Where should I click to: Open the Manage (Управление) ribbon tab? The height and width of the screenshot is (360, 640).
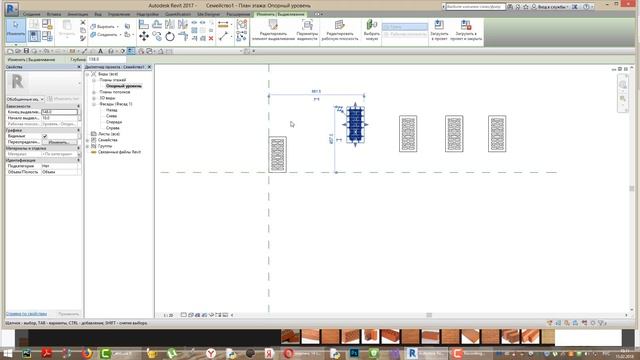point(119,14)
